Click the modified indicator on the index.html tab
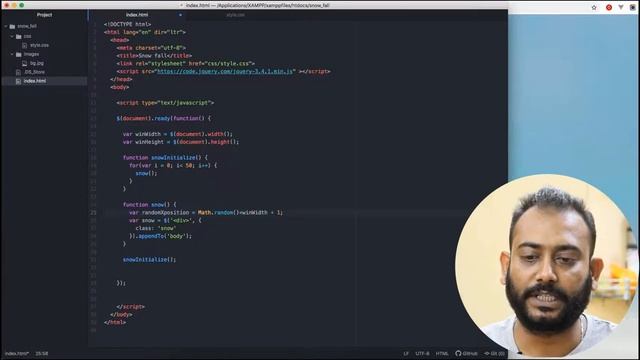Screen dimensions: 640x360 [180, 15]
